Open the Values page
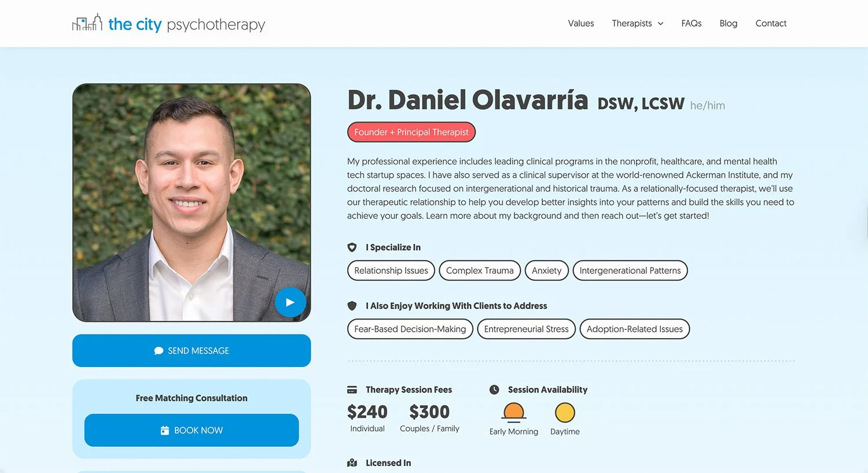The width and height of the screenshot is (868, 473). click(x=581, y=23)
